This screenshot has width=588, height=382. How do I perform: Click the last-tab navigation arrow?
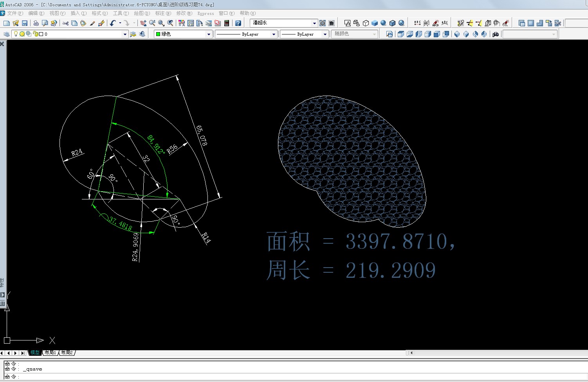pos(23,353)
